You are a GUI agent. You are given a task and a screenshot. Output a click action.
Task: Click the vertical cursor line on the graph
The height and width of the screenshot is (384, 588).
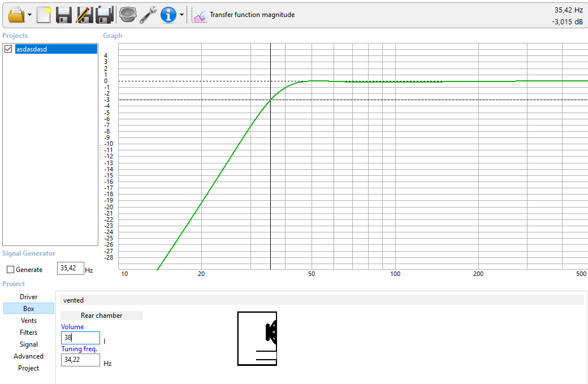pos(270,157)
